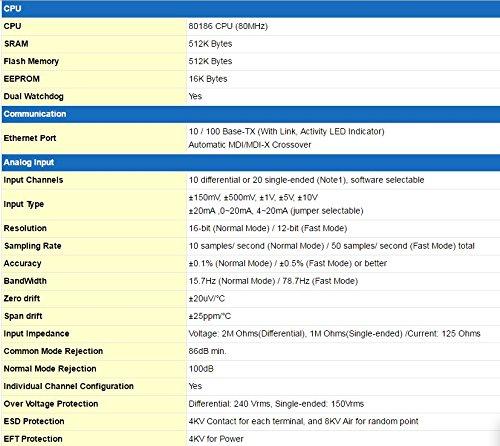Select the 'Span drift' label
This screenshot has width=500, height=446.
23,316
